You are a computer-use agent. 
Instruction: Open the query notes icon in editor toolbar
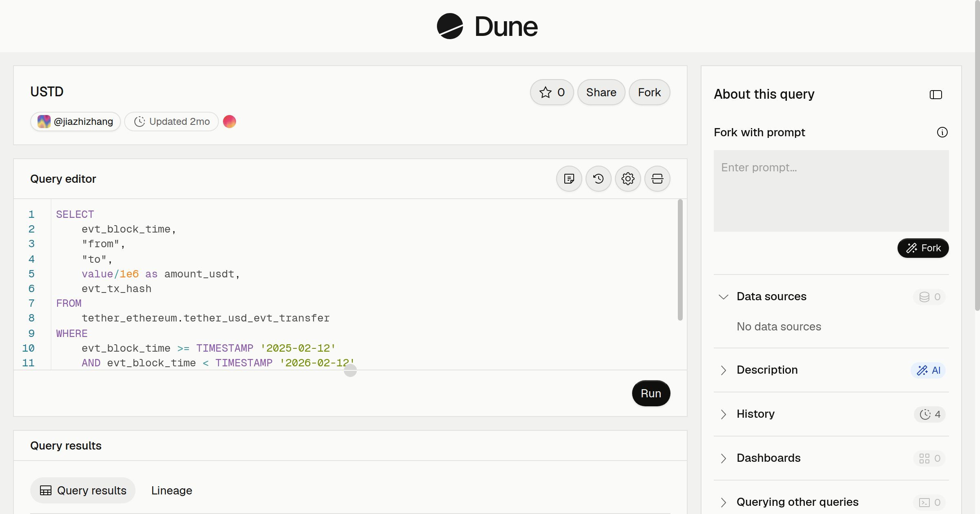point(569,179)
